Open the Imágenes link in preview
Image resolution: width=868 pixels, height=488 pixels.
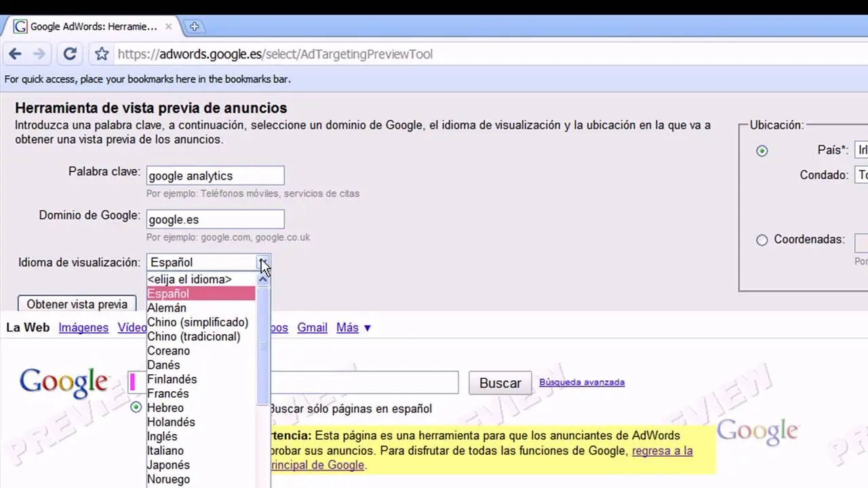point(83,327)
